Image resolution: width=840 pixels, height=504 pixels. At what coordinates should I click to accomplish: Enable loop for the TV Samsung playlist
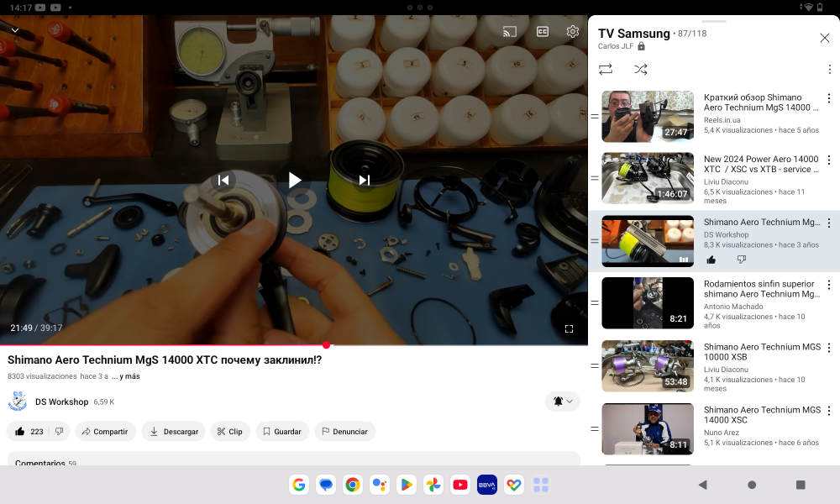click(x=606, y=70)
